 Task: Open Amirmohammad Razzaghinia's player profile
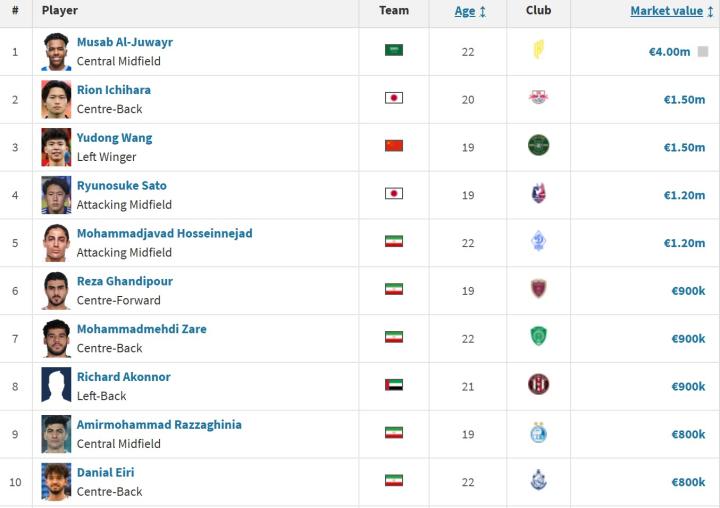tap(159, 424)
